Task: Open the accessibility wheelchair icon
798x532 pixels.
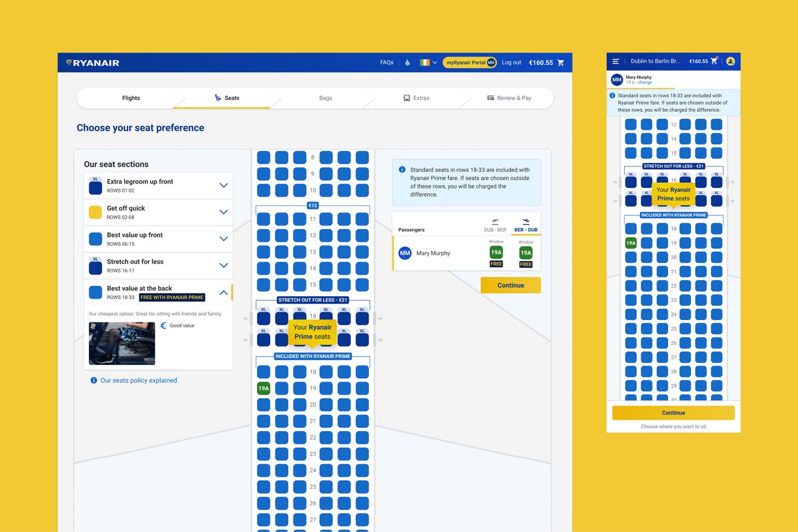Action: [408, 63]
